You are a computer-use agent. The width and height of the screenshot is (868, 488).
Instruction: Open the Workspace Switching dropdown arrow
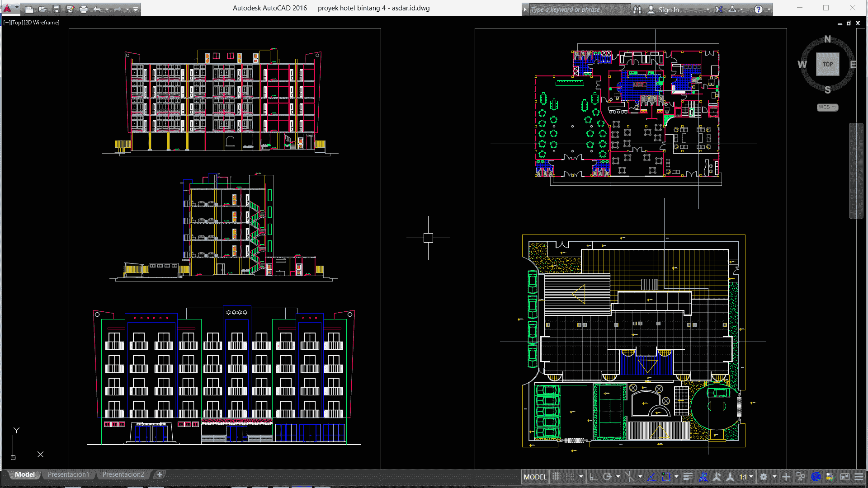774,477
